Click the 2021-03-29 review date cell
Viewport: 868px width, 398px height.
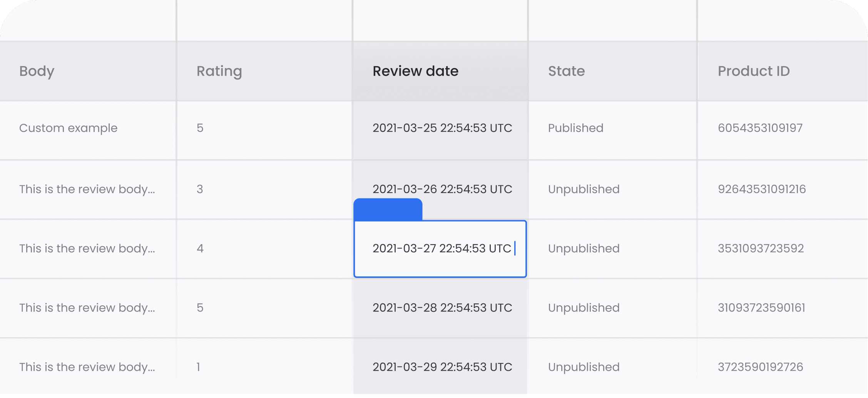[x=440, y=368]
